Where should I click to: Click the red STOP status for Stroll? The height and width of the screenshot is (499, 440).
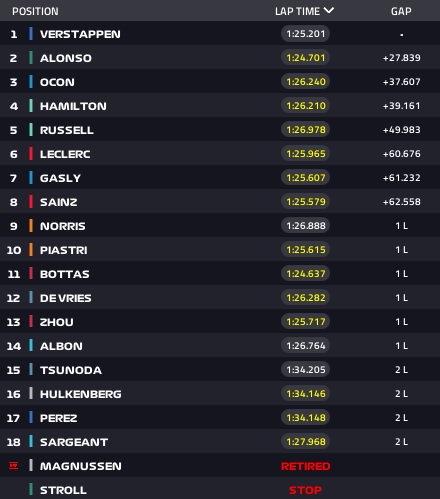tap(306, 490)
